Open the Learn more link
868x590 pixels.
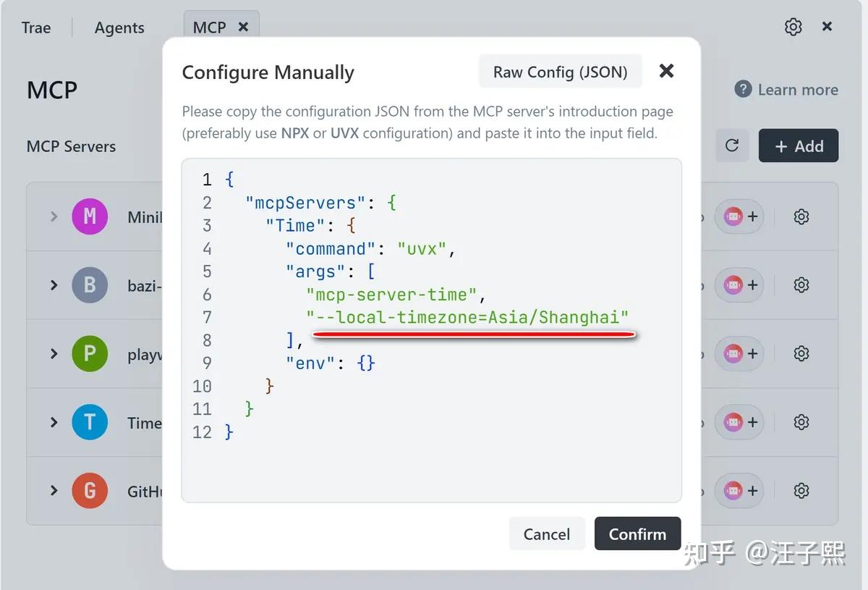(786, 90)
